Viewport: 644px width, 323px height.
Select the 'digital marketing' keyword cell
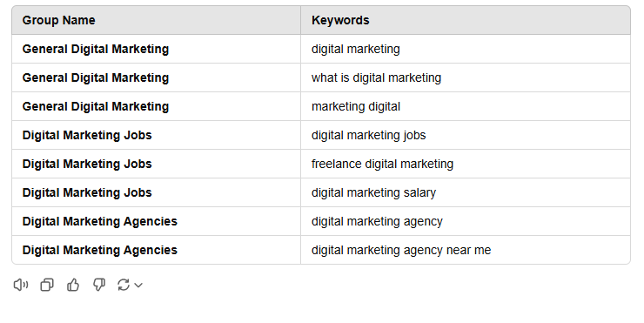click(x=466, y=49)
